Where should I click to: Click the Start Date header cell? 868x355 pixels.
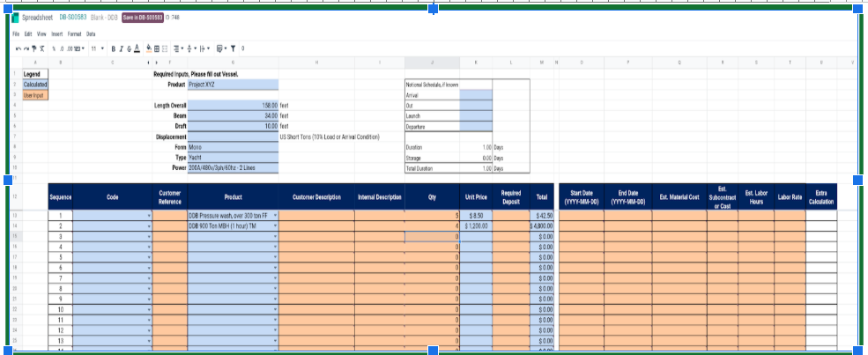pos(582,196)
